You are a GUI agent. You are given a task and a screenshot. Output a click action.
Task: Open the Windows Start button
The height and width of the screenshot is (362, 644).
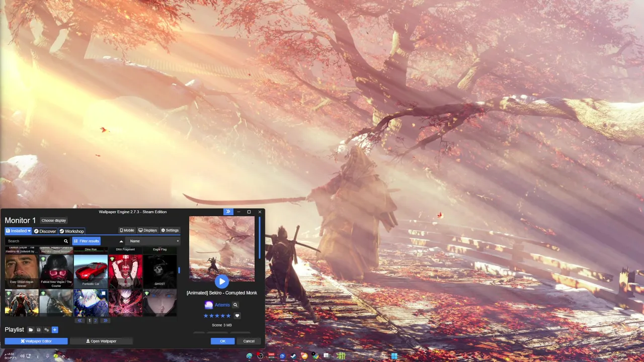[394, 356]
